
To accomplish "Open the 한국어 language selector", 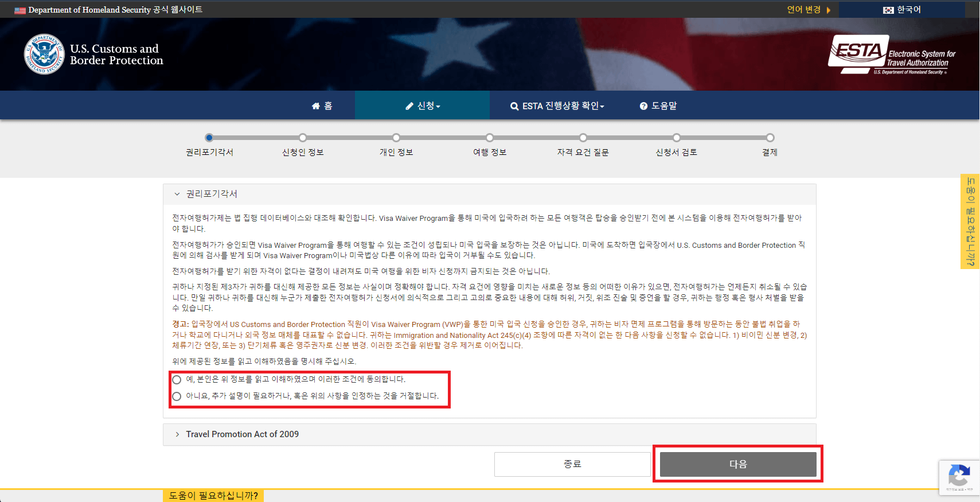I will pyautogui.click(x=902, y=10).
